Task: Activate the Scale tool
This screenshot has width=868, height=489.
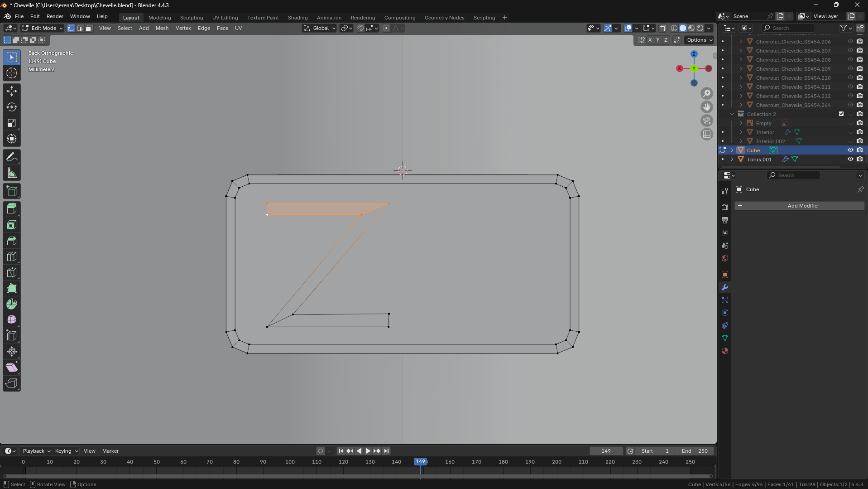Action: 12,123
